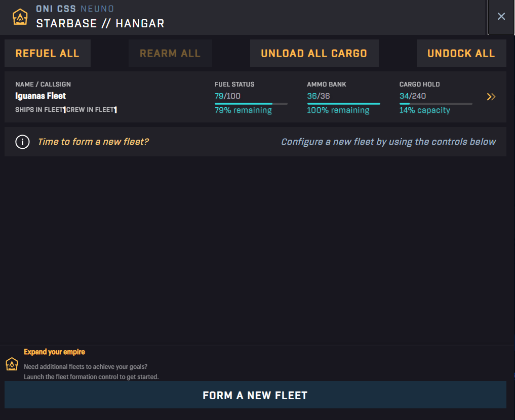Click '100% remaining' ammo label

[x=338, y=110]
